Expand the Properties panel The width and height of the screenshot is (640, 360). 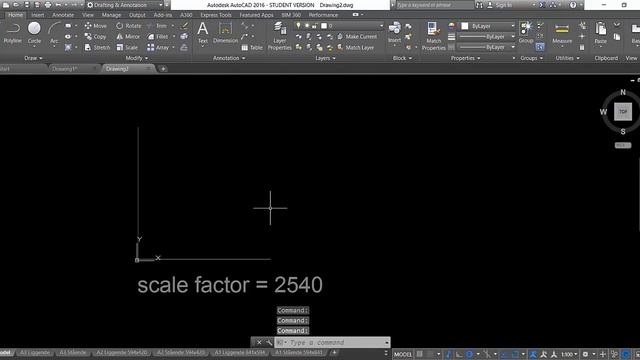[x=465, y=58]
